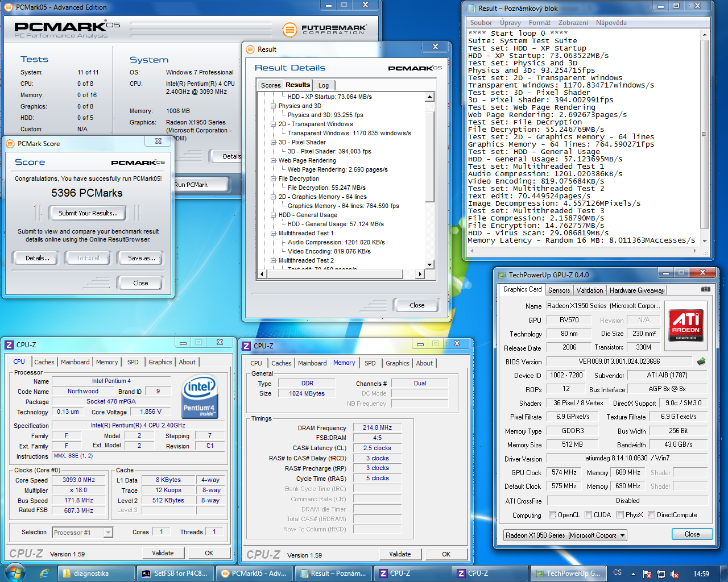The image size is (728, 582).
Task: Collapse the Web Page Rendering node
Action: point(273,160)
